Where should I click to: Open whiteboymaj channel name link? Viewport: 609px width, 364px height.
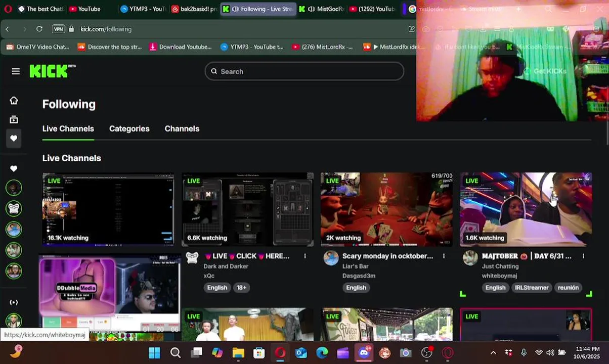pyautogui.click(x=499, y=276)
